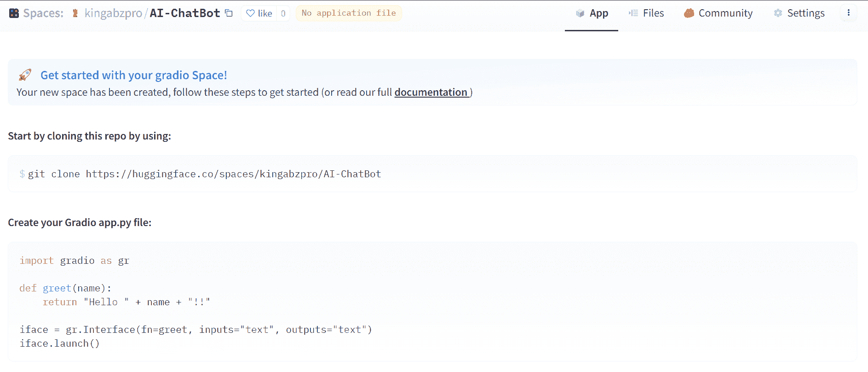
Task: Go to the kingabzpro profile link
Action: 113,13
